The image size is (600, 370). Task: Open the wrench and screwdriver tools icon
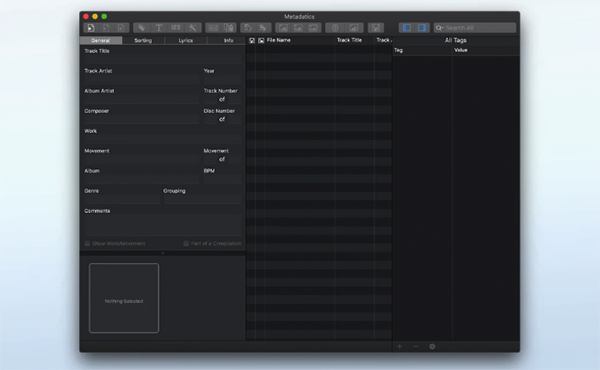tap(192, 28)
